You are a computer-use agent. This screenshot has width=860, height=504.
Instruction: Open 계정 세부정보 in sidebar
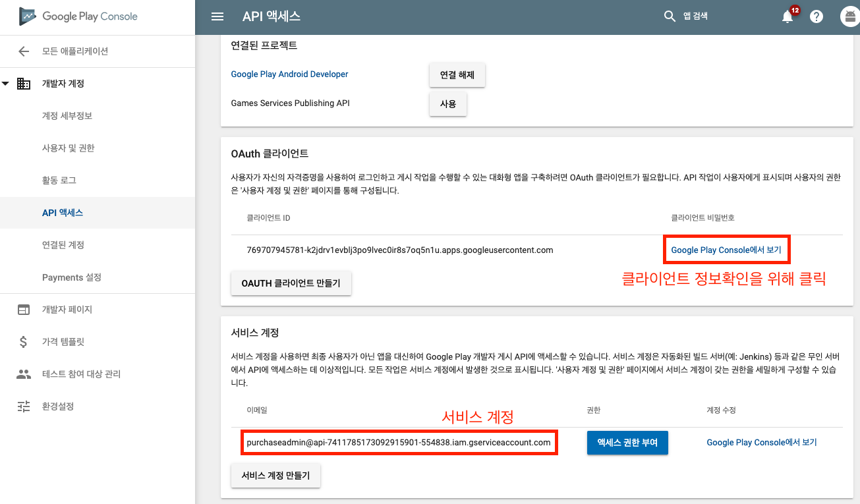(x=67, y=116)
